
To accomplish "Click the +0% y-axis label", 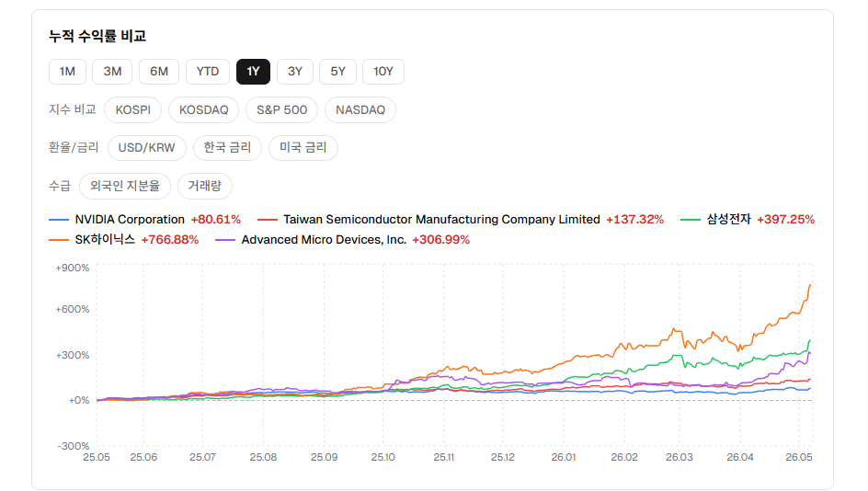I will (x=78, y=400).
